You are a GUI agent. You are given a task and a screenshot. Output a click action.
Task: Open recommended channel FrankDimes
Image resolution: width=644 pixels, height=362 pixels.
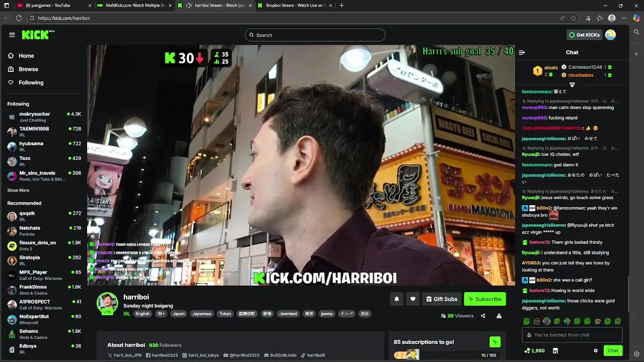[44, 290]
